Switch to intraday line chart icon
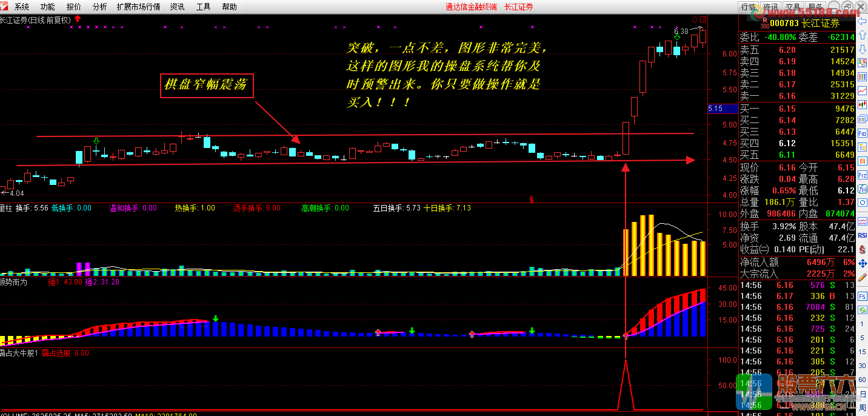The width and height of the screenshot is (868, 416). tap(862, 91)
